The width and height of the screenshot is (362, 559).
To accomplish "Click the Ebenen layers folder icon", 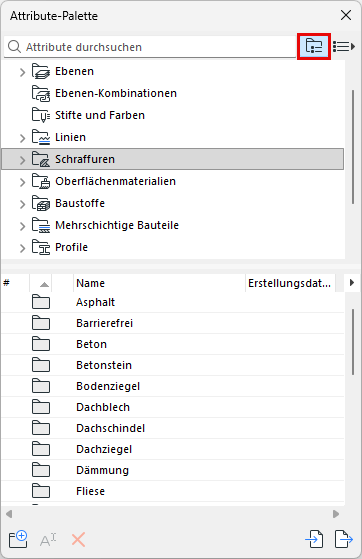I will (41, 71).
